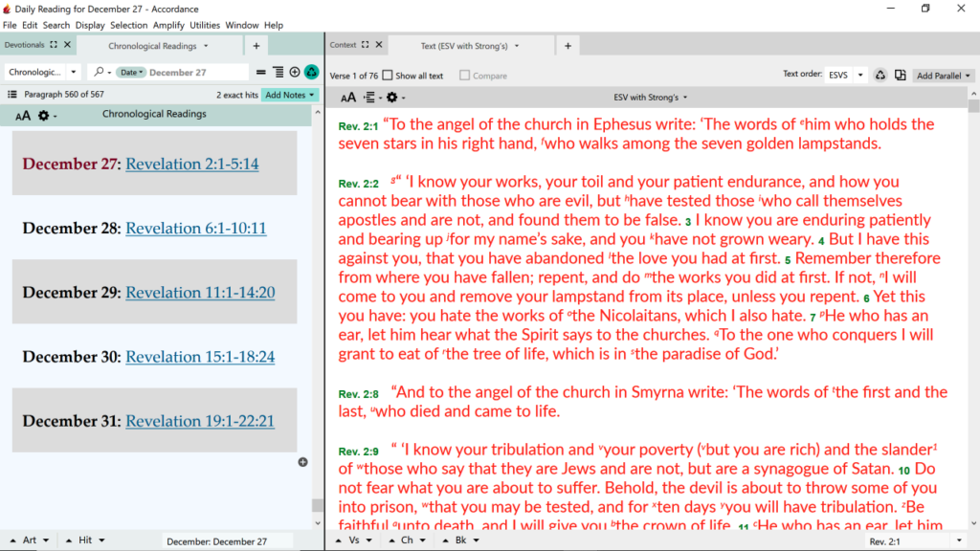Tick the Compare checkbox
This screenshot has height=551, width=980.
(x=464, y=76)
